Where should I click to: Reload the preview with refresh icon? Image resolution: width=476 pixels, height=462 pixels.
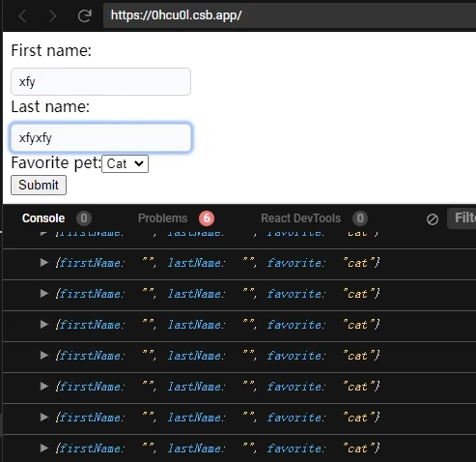85,15
